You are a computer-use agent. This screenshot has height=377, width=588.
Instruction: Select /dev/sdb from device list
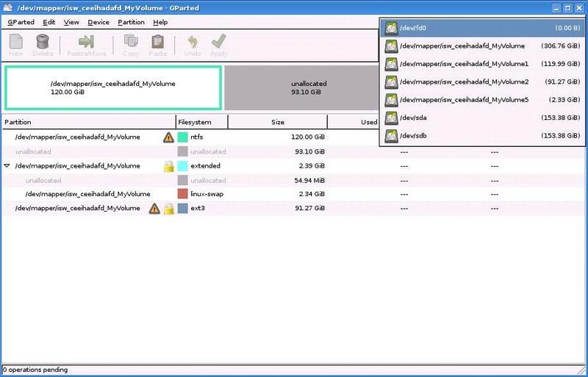(482, 136)
